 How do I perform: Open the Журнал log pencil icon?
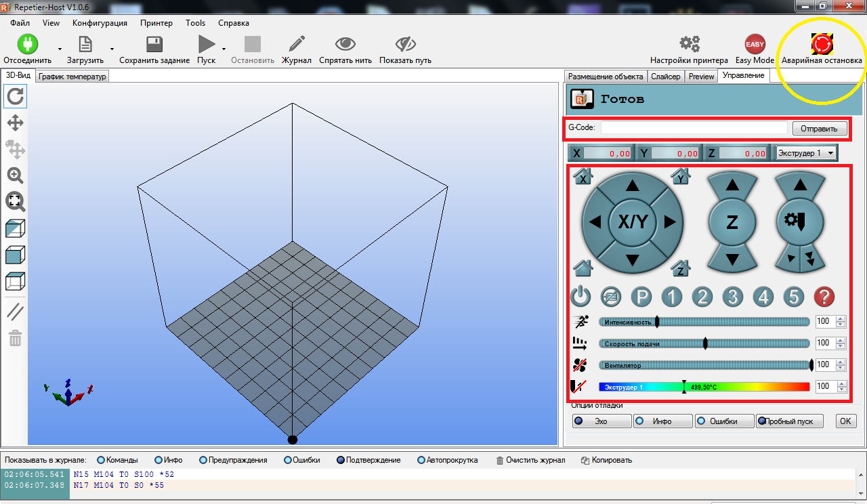point(297,44)
